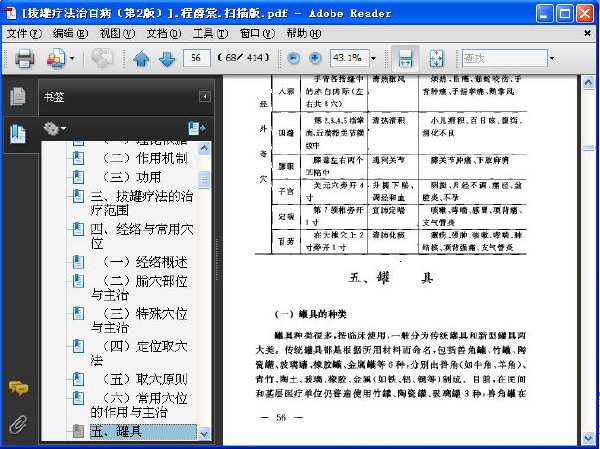This screenshot has height=449, width=600.
Task: Open bookmark options gear menu
Action: tap(54, 128)
